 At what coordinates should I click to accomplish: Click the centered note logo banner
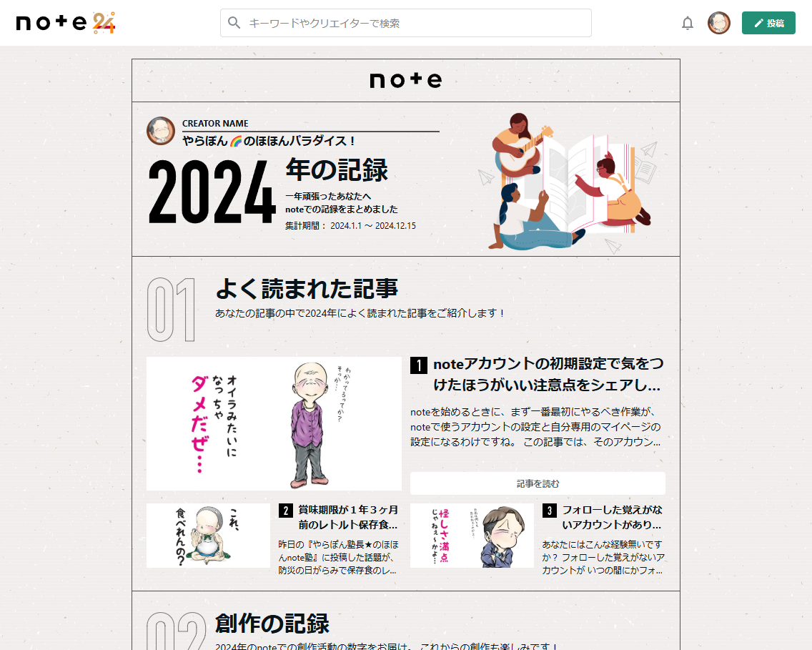[x=405, y=80]
